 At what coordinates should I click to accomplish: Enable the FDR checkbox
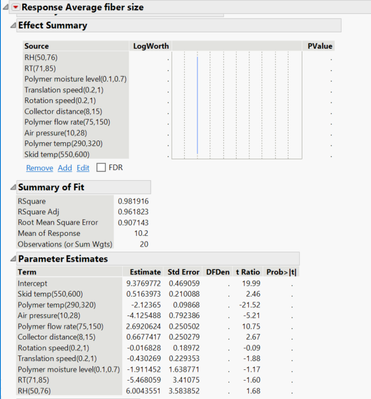(101, 167)
